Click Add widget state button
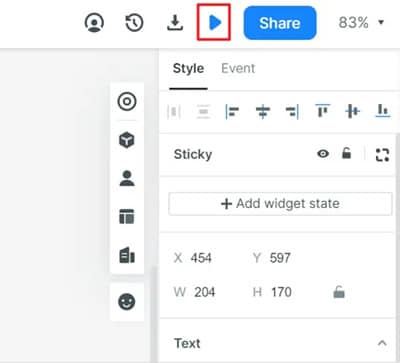This screenshot has width=400, height=363. (280, 204)
